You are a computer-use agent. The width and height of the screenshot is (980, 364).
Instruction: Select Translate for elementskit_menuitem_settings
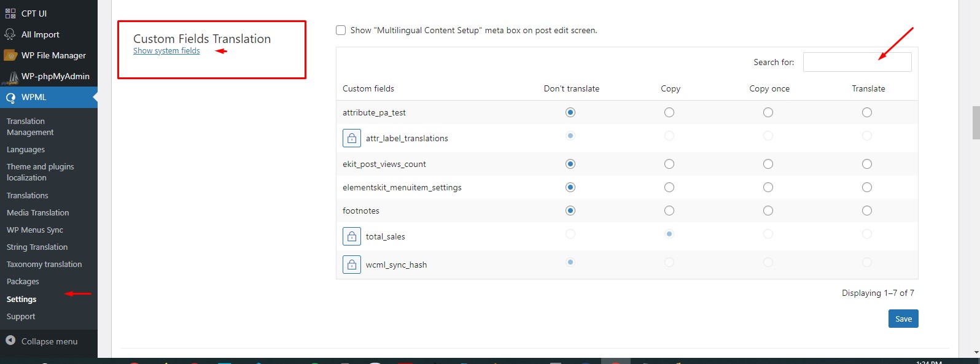(x=867, y=187)
